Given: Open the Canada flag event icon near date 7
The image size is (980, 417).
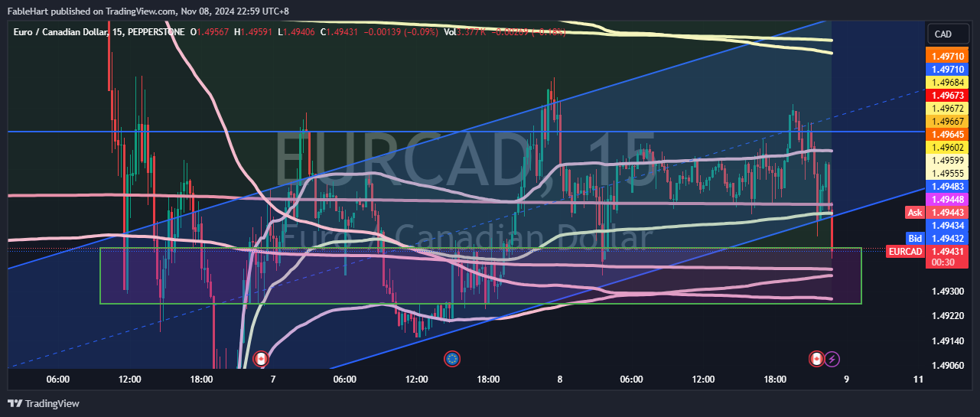Looking at the screenshot, I should point(260,358).
